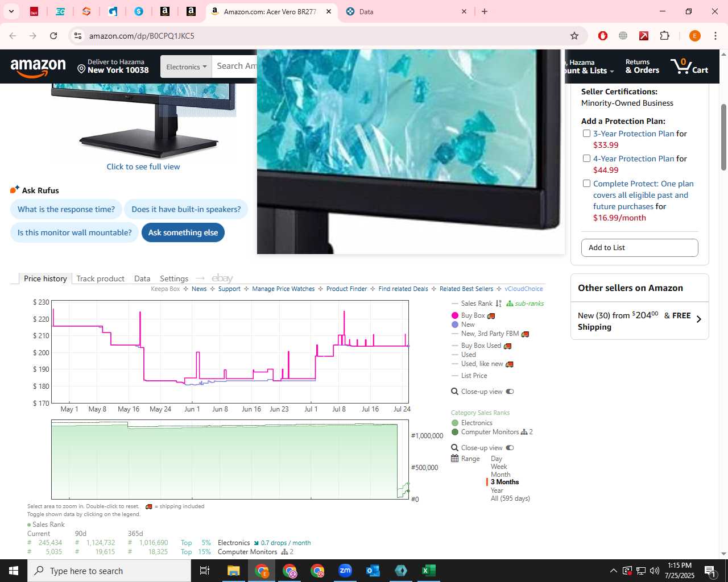The height and width of the screenshot is (582, 728).
Task: Open the Electronics search category dropdown
Action: (186, 67)
